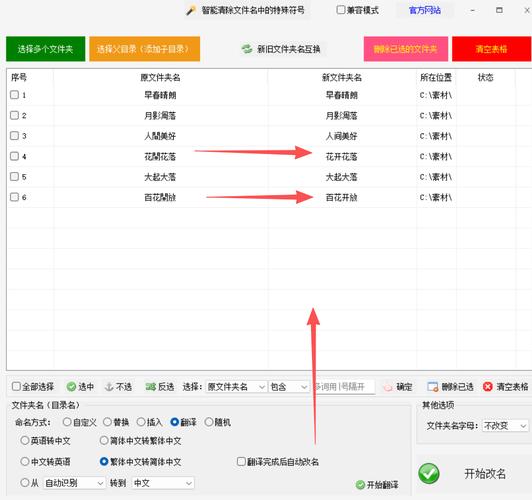Tick the checkbox for row 4 花開花落

tap(14, 156)
